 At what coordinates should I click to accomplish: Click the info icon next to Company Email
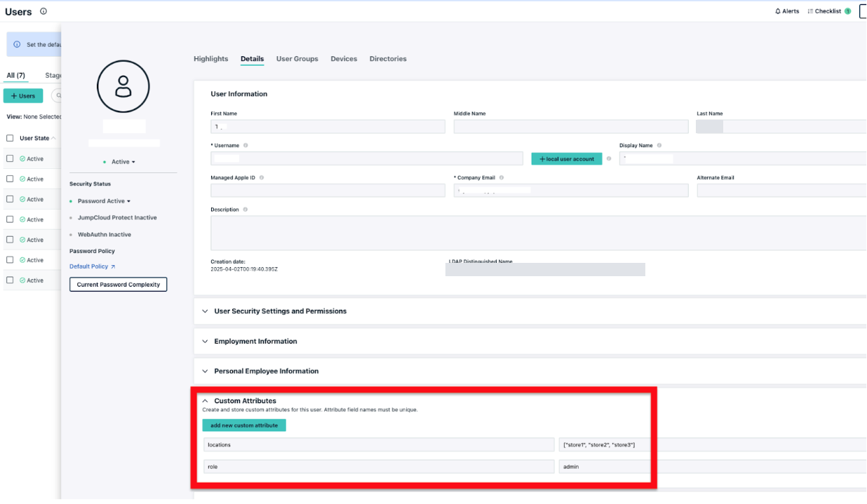point(502,178)
